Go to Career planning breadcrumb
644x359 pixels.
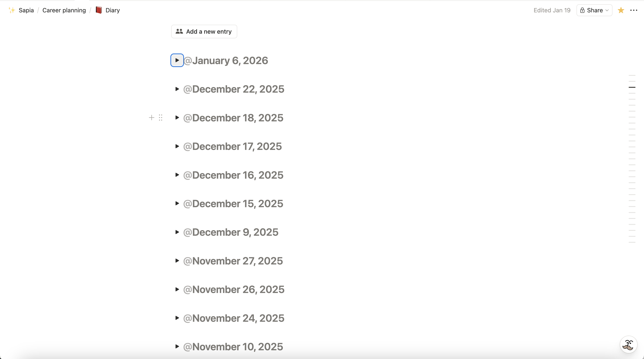[x=64, y=10]
